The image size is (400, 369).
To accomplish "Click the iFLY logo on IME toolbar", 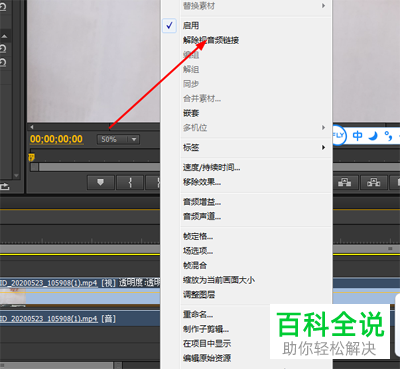I will click(x=339, y=135).
